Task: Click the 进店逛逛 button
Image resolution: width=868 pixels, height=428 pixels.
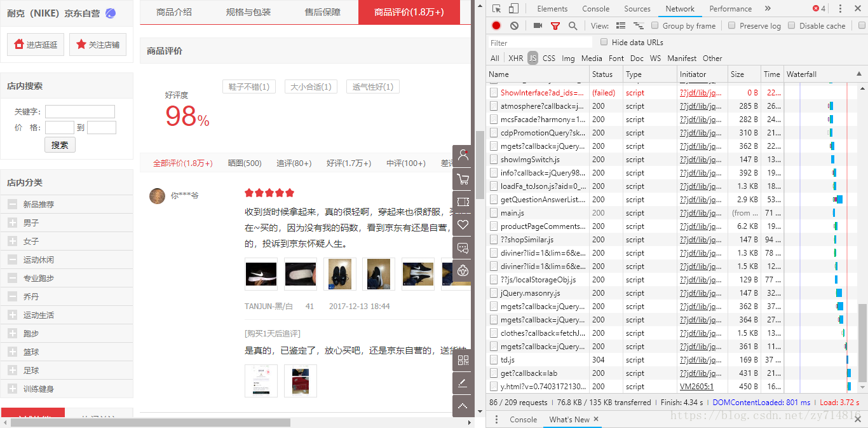Action: 36,45
